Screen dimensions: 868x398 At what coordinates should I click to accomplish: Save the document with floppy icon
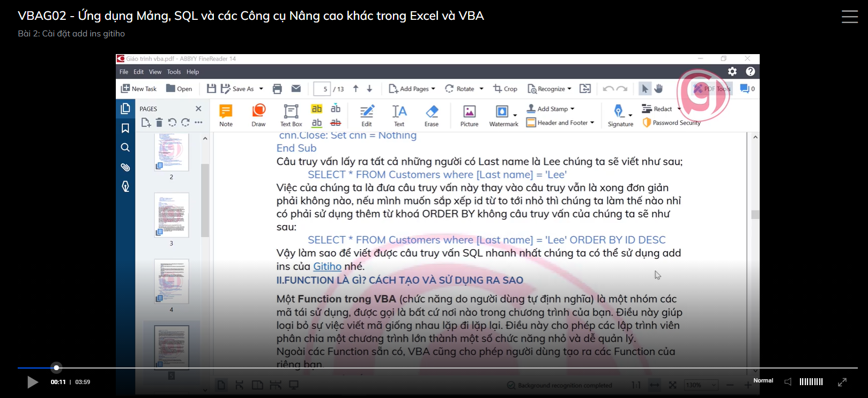pos(211,89)
